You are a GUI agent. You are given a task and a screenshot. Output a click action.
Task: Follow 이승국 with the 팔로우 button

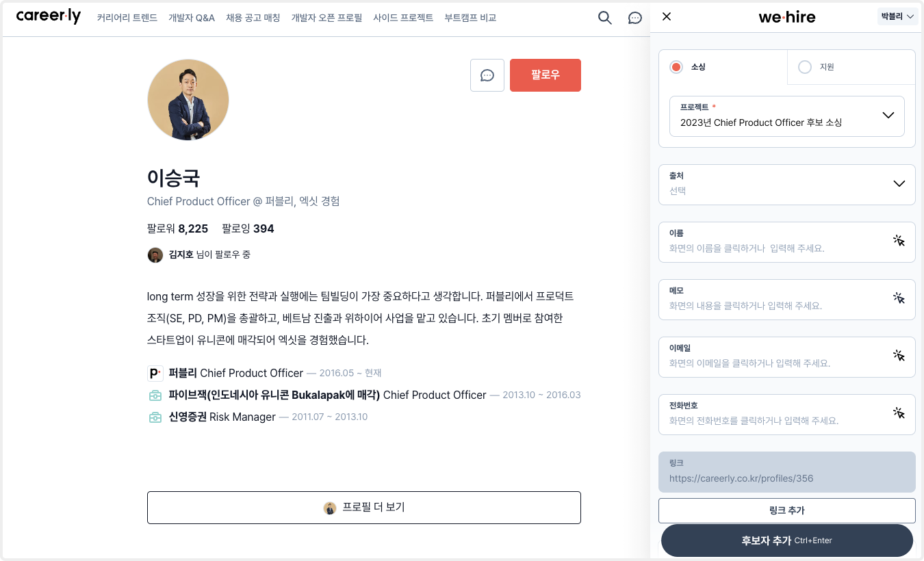(x=546, y=75)
